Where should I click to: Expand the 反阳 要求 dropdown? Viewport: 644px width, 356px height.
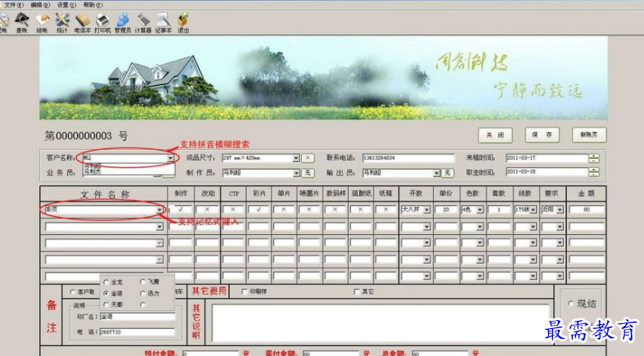560,210
